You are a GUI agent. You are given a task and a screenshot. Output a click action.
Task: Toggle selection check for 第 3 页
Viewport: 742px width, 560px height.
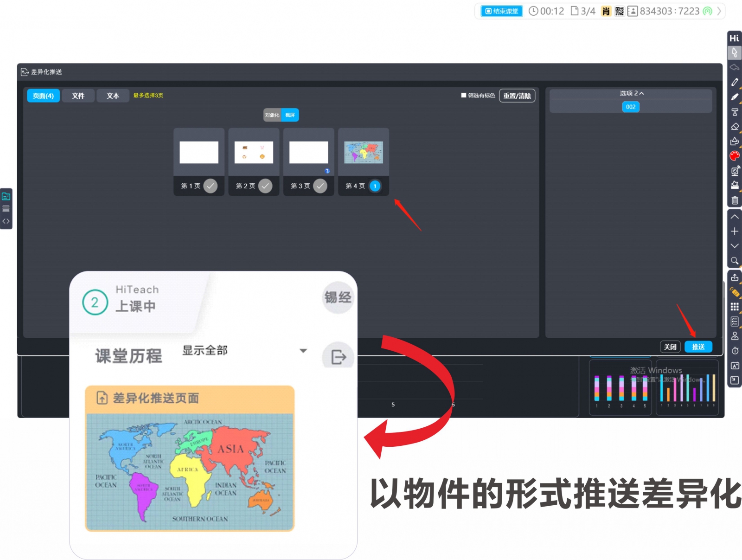(x=320, y=186)
